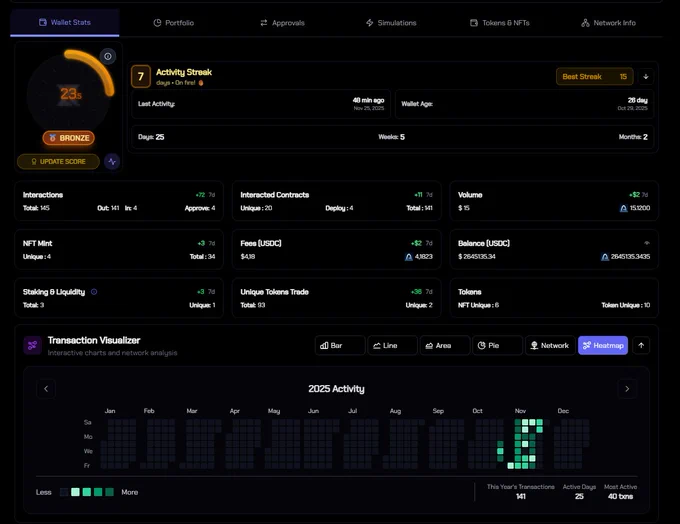Select the Line chart view
Image resolution: width=680 pixels, height=524 pixels.
tap(392, 345)
